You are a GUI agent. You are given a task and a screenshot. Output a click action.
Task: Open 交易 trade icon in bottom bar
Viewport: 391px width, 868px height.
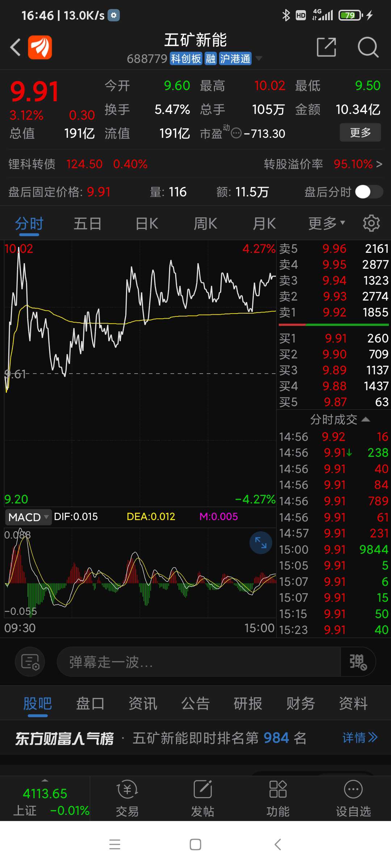tap(127, 799)
